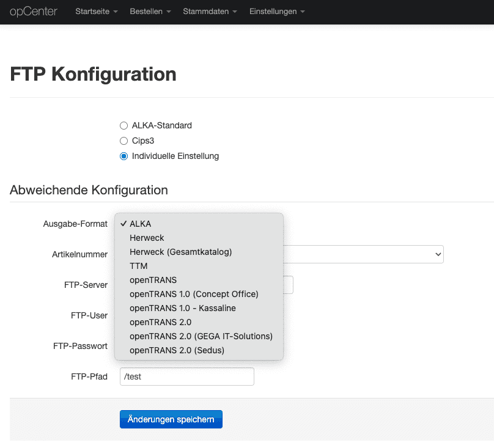Expand the Einstellungen dropdown menu
This screenshot has height=448, width=494.
(x=277, y=12)
